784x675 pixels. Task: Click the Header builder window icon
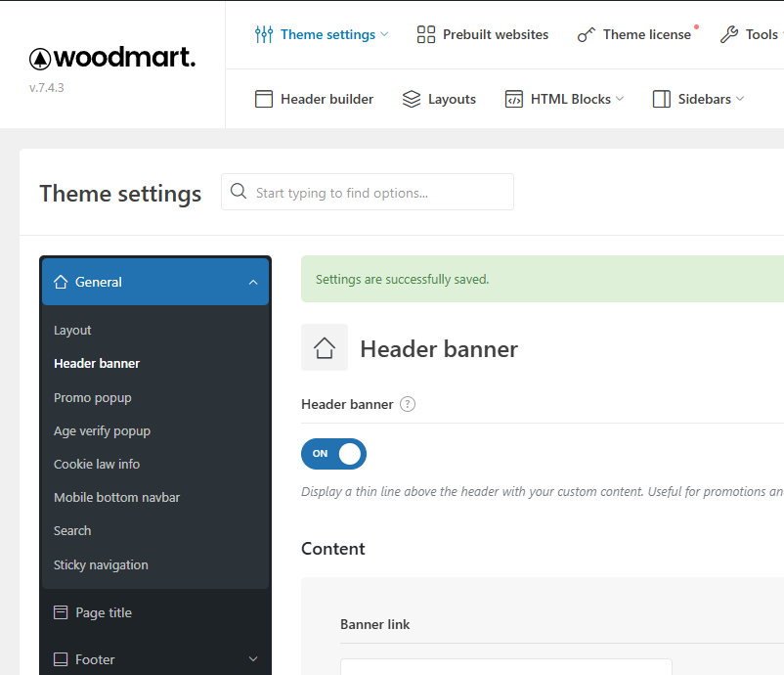(x=264, y=99)
